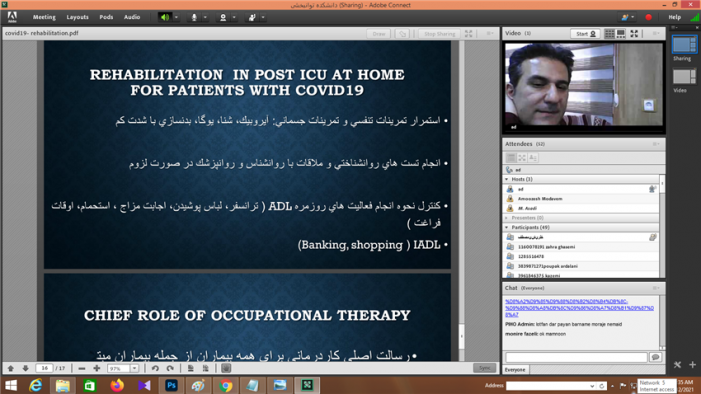Open microphone options dropdown arrow
Image resolution: width=701 pixels, height=394 pixels.
(x=205, y=17)
